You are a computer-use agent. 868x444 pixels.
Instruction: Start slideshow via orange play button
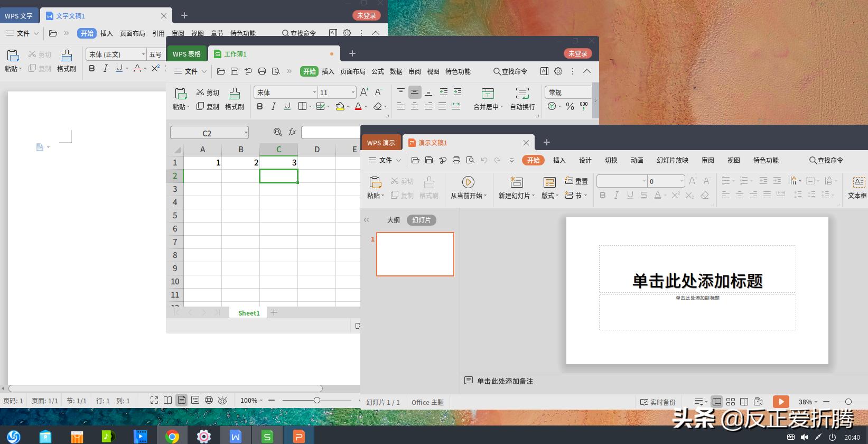[x=781, y=402]
